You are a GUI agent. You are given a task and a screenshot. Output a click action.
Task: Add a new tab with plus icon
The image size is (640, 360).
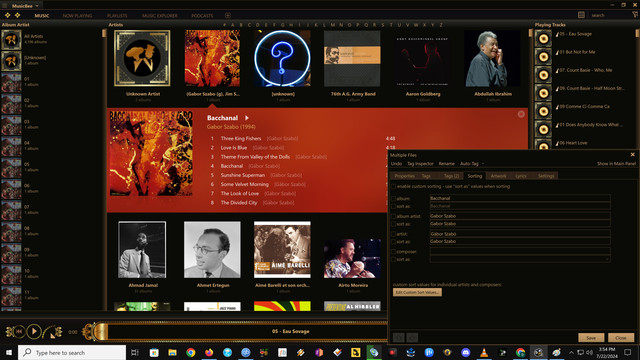228,16
